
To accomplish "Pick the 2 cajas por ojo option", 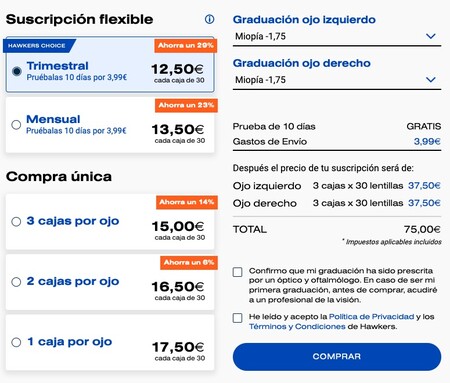I will [x=16, y=282].
